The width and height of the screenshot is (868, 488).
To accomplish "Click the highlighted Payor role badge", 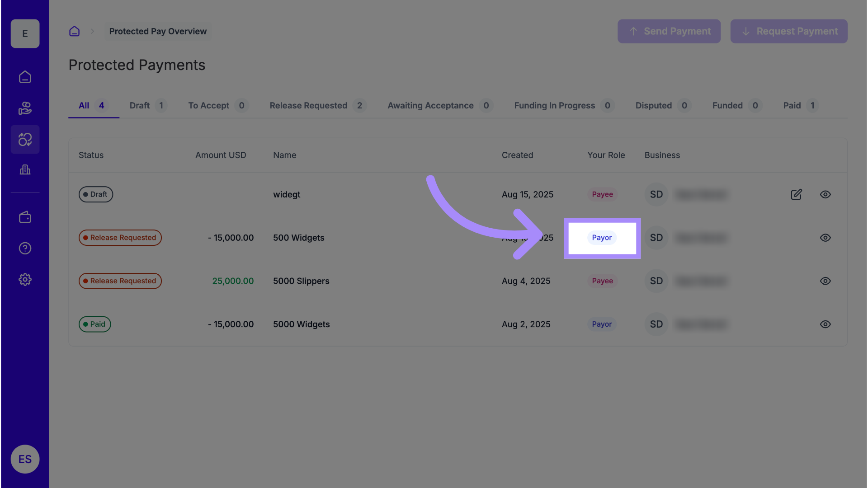I will coord(602,238).
